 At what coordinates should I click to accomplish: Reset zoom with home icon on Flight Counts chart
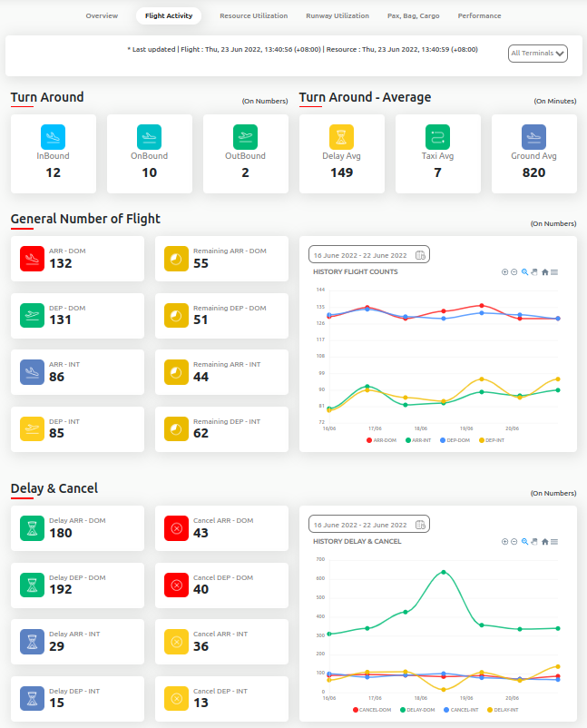544,272
